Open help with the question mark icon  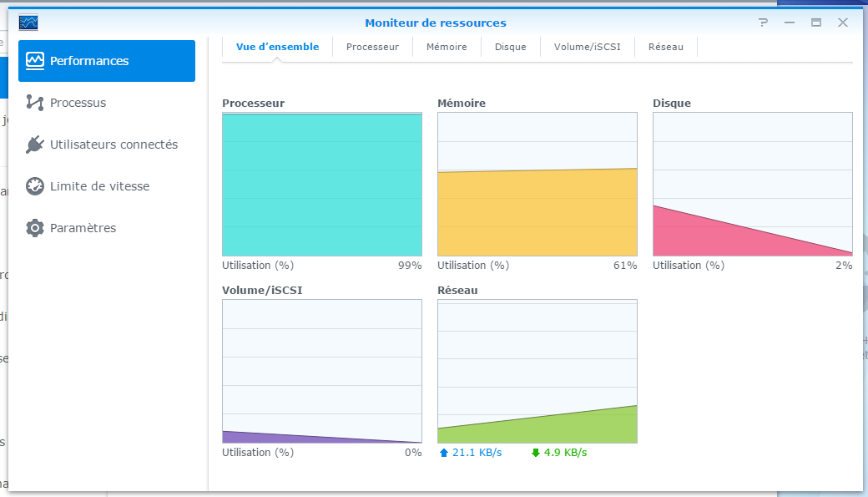coord(763,23)
